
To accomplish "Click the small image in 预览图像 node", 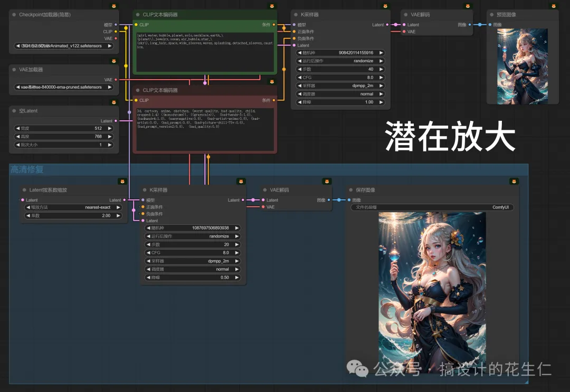I will point(522,66).
